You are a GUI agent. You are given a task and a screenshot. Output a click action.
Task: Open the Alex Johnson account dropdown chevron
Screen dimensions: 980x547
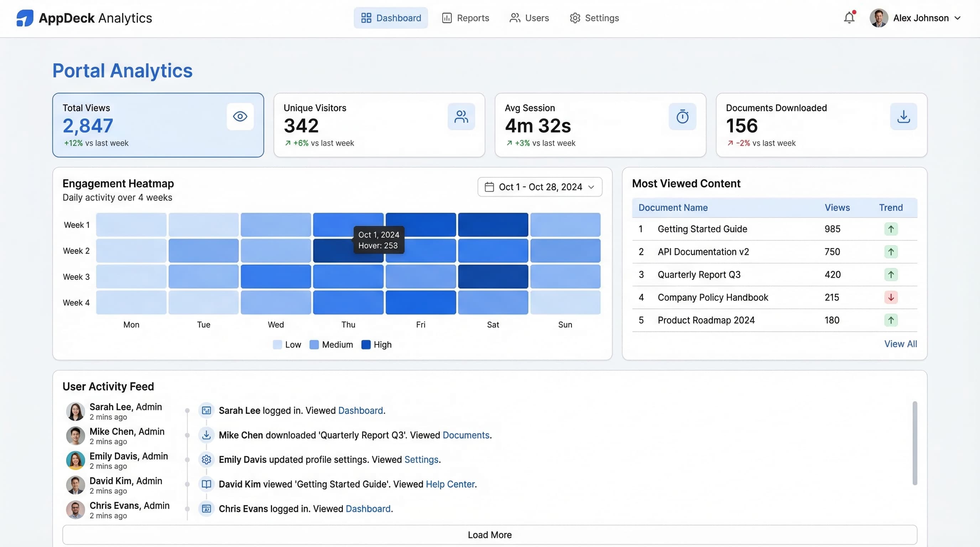tap(958, 18)
